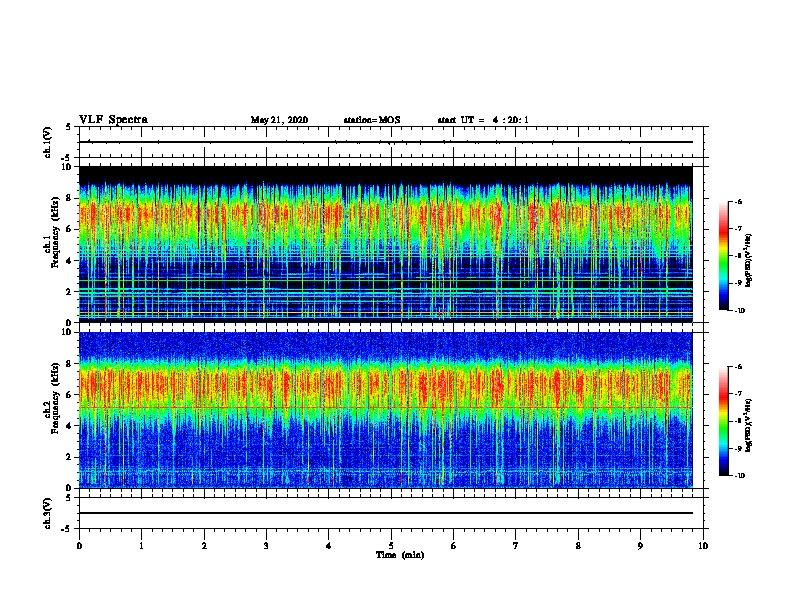Click inside the ch.2 spectrogram panel
Image resolution: width=792 pixels, height=612 pixels.
[x=386, y=410]
